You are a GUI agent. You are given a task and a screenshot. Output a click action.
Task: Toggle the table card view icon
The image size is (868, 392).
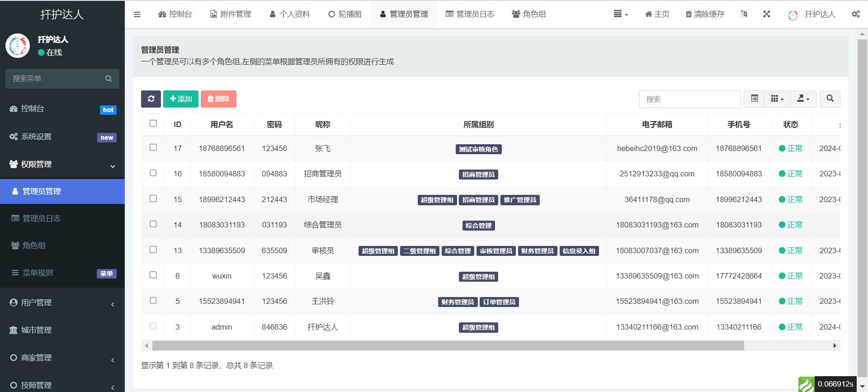(x=754, y=99)
